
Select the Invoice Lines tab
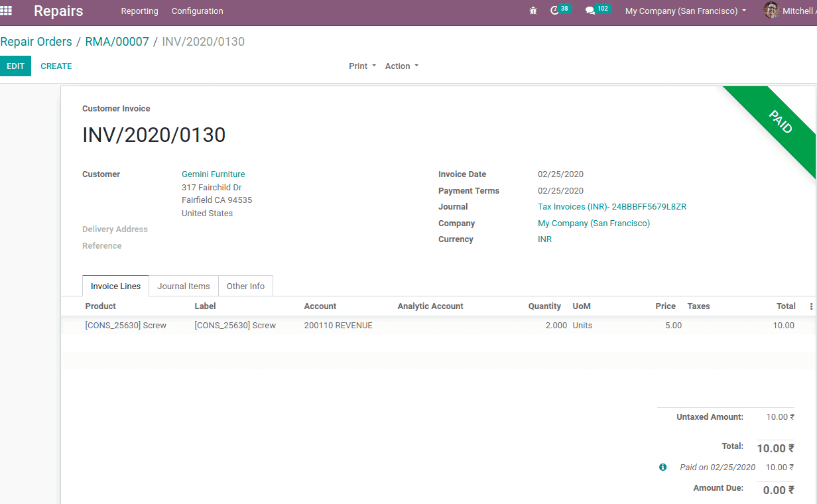tap(115, 286)
